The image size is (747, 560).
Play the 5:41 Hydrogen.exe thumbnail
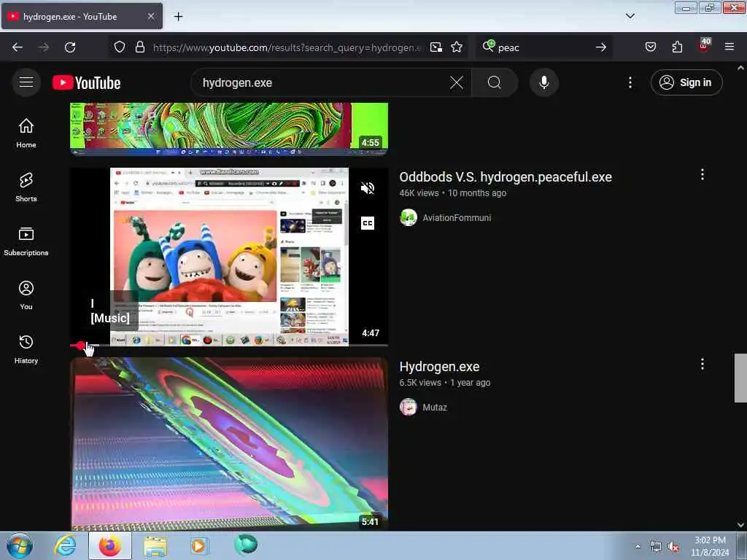pos(229,444)
